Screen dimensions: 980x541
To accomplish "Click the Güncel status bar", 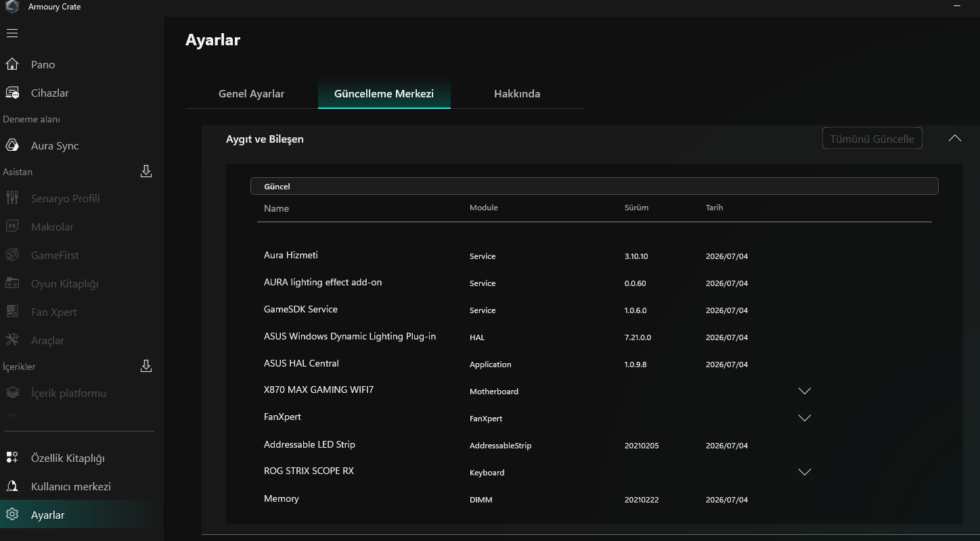I will (594, 186).
